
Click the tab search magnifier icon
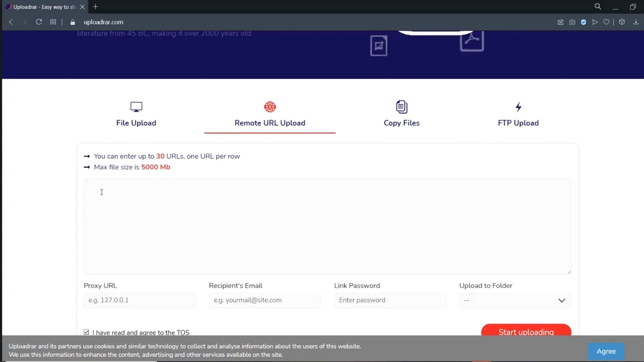pyautogui.click(x=598, y=7)
